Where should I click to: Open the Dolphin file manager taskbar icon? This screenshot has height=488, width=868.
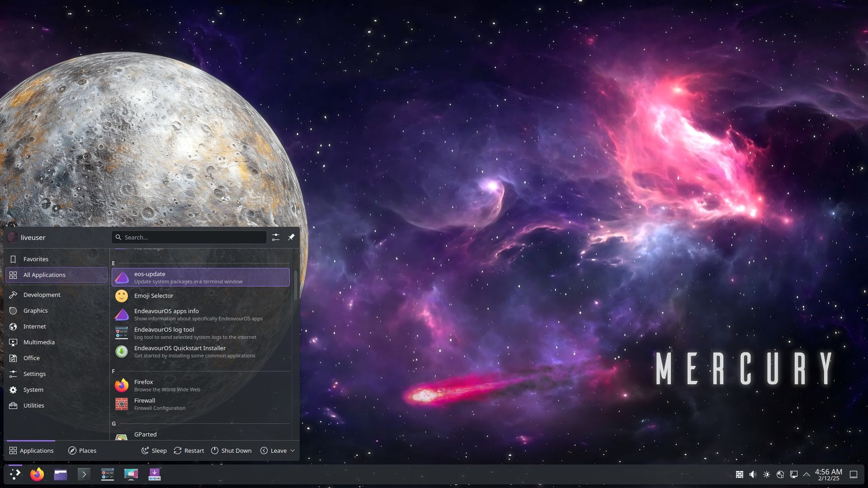61,474
